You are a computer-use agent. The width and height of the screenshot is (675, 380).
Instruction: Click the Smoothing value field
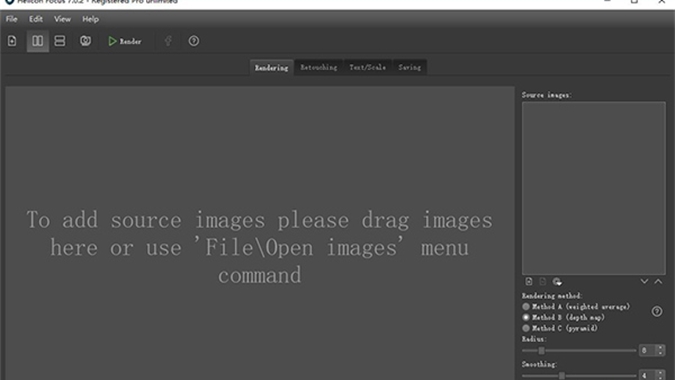click(647, 375)
